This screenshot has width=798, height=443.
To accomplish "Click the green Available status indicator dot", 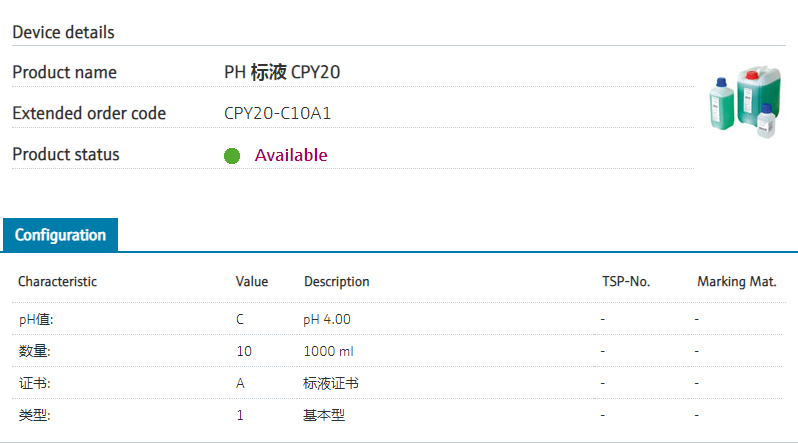I will click(x=232, y=156).
